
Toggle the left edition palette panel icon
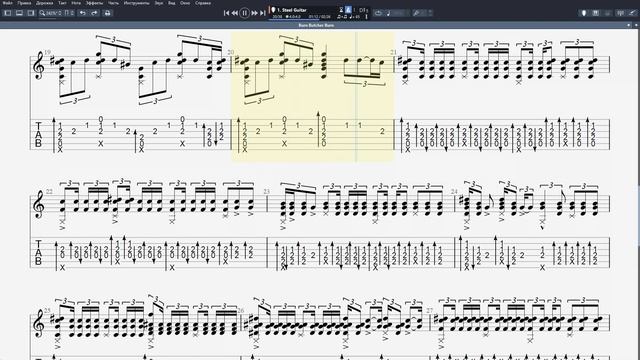point(7,13)
